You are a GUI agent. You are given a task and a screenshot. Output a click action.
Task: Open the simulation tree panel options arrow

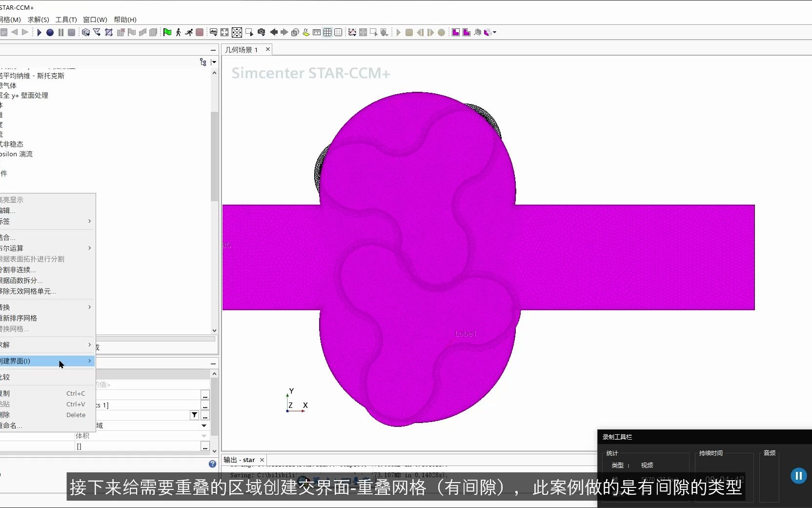(x=214, y=62)
